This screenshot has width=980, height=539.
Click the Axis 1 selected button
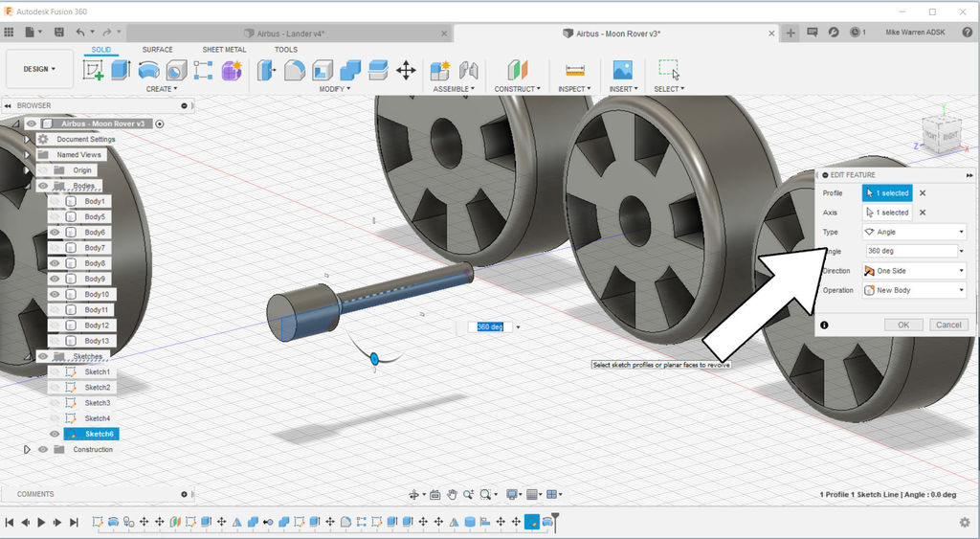pyautogui.click(x=887, y=213)
